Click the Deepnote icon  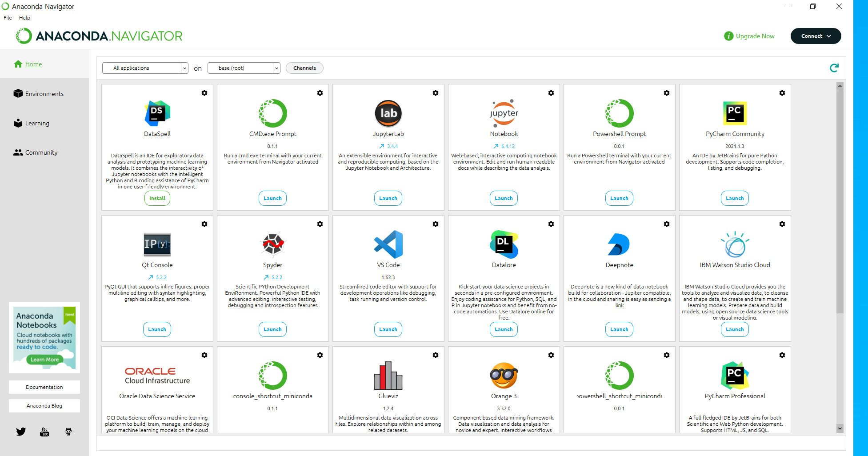pos(619,244)
